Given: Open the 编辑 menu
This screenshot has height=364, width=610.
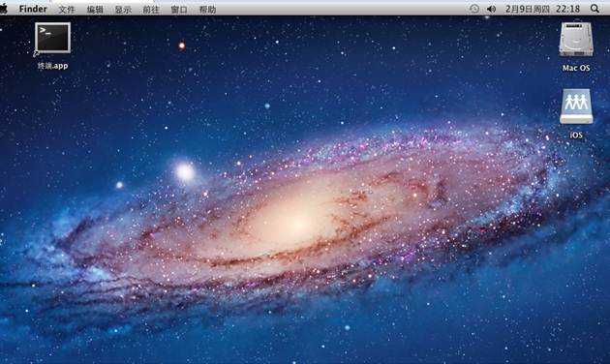Looking at the screenshot, I should point(95,10).
